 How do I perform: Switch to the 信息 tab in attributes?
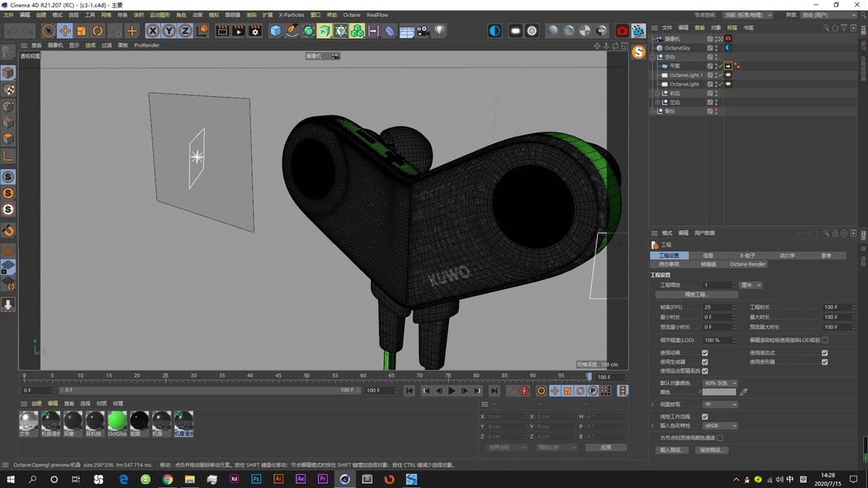[708, 255]
